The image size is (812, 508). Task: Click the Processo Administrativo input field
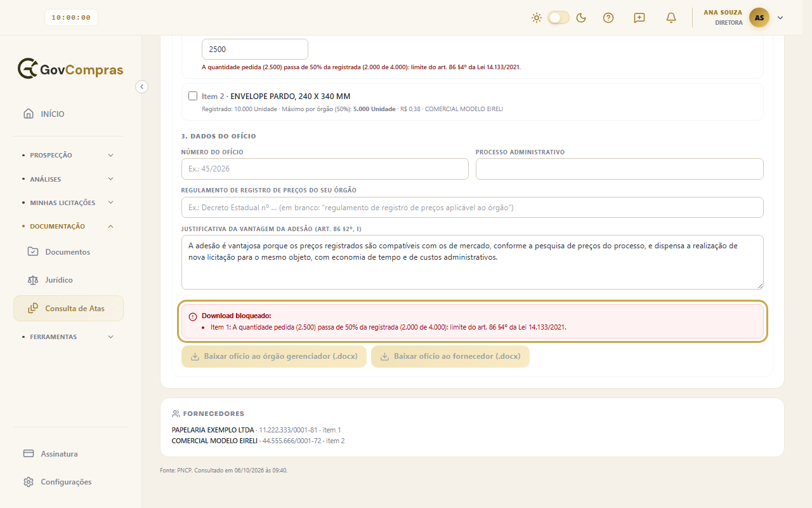coord(619,169)
